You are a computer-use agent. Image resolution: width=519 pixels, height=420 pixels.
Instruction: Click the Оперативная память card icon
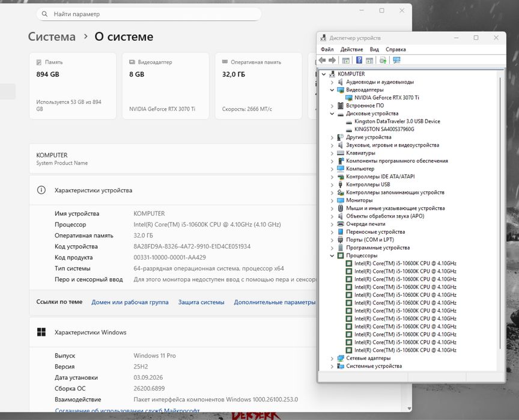225,62
